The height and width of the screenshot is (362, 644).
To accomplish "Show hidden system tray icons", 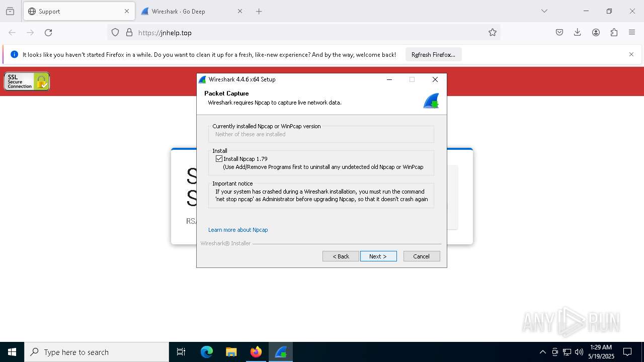I will 542,352.
